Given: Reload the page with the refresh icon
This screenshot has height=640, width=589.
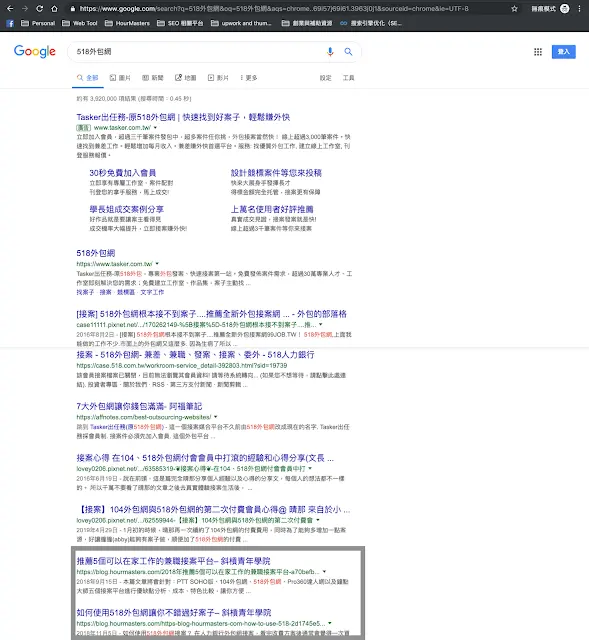Looking at the screenshot, I should coord(40,9).
